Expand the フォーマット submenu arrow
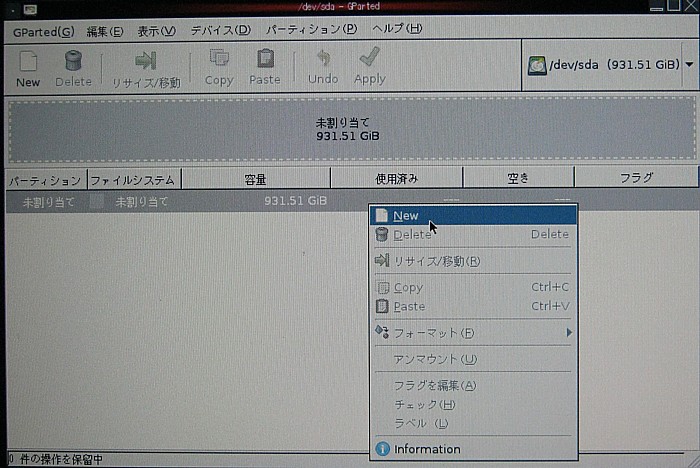This screenshot has width=700, height=468. 569,332
